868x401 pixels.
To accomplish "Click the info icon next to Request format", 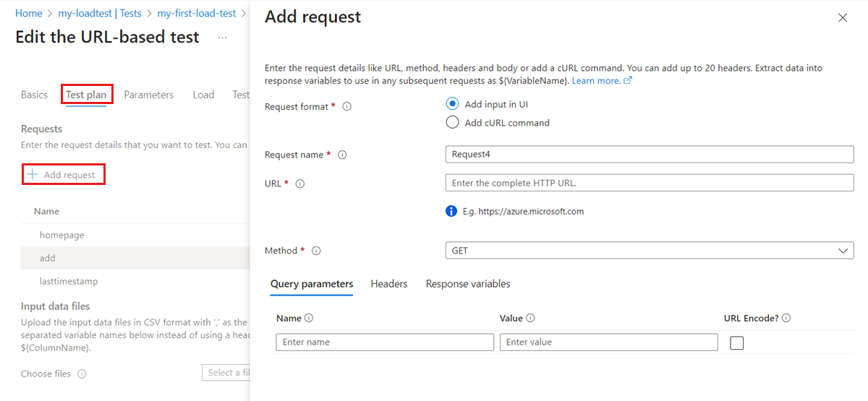I will click(x=346, y=106).
